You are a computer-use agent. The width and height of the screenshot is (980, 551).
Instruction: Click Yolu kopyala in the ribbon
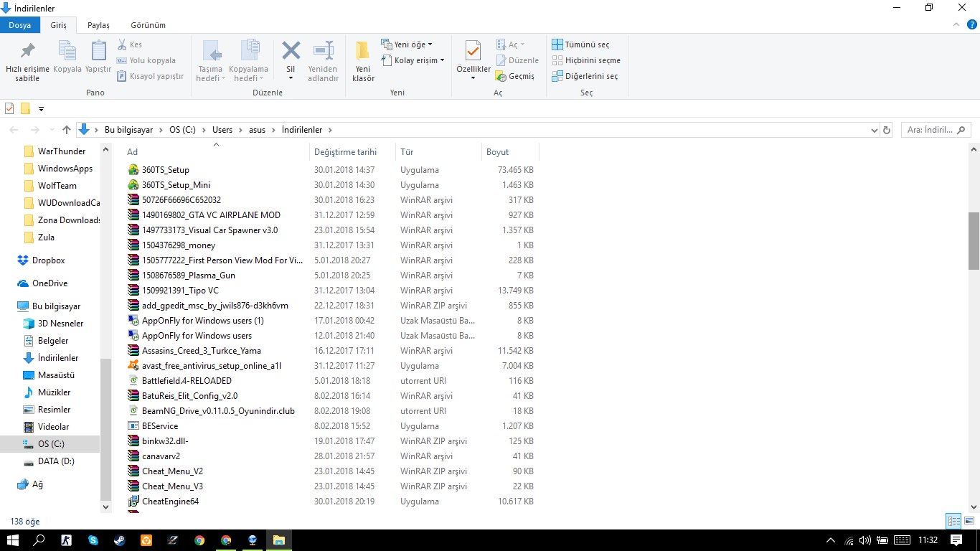point(146,60)
